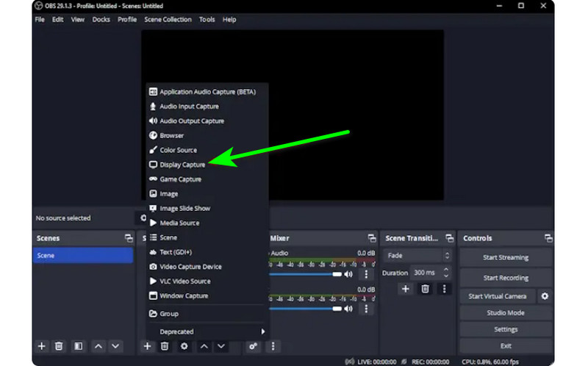Add a new scene with plus
588x366 pixels.
[x=42, y=346]
